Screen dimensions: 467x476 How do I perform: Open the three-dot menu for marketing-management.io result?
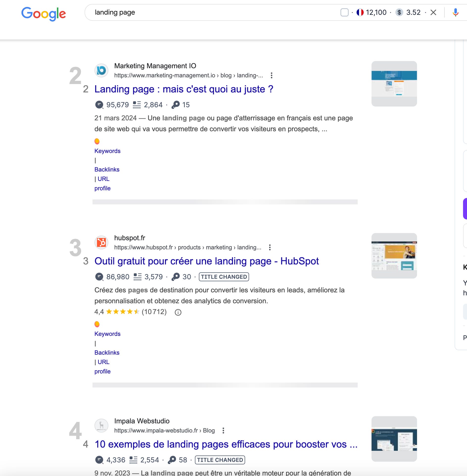[272, 75]
